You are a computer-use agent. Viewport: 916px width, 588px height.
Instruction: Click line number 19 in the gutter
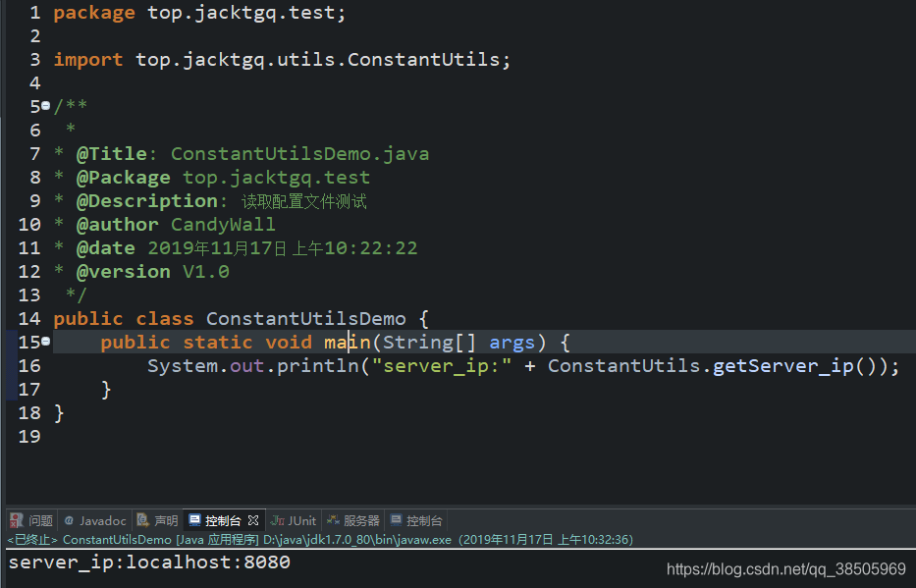click(29, 436)
